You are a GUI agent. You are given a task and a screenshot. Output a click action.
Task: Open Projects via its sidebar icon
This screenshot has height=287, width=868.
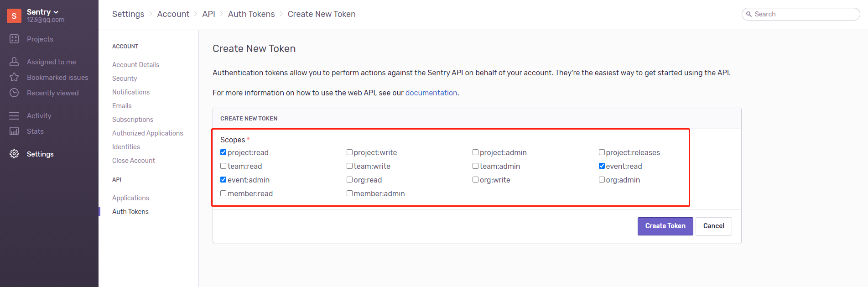14,39
